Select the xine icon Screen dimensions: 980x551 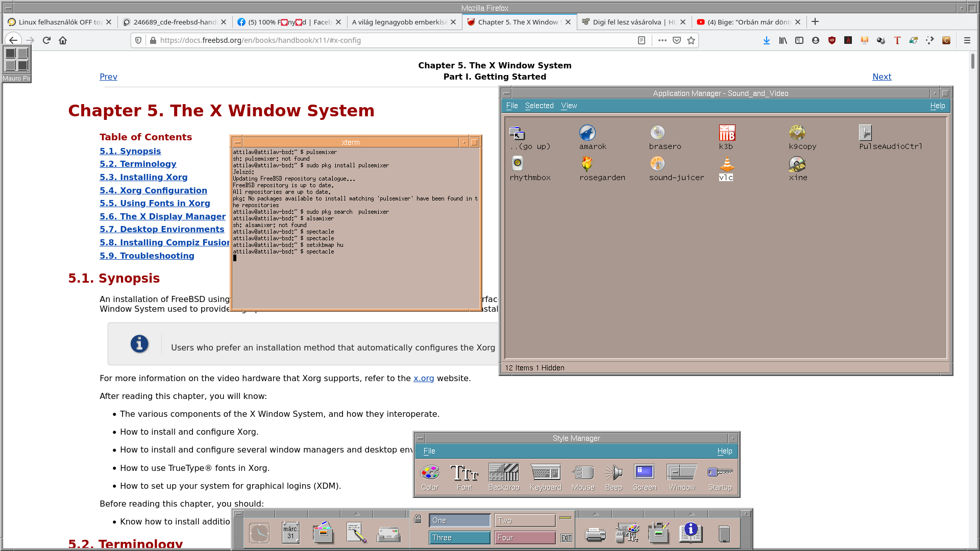[797, 163]
